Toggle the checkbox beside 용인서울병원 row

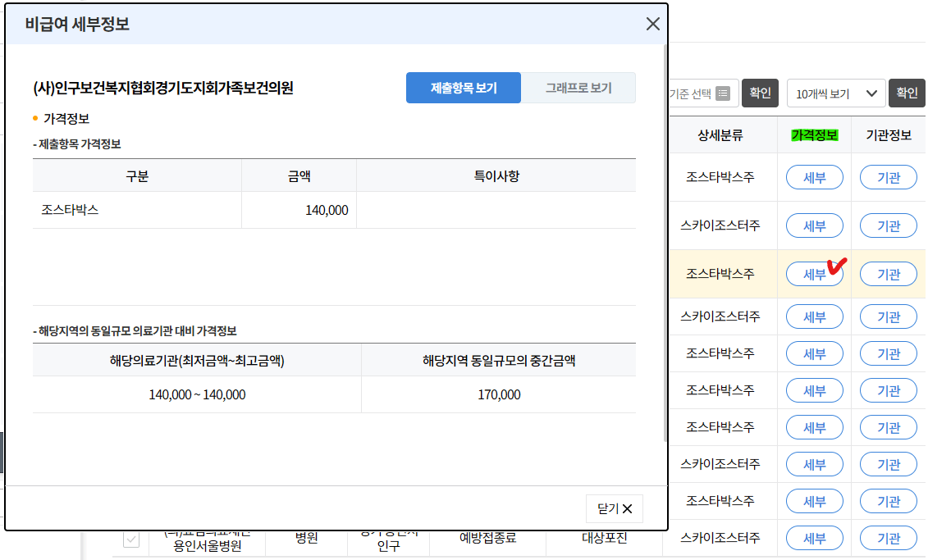[x=130, y=538]
